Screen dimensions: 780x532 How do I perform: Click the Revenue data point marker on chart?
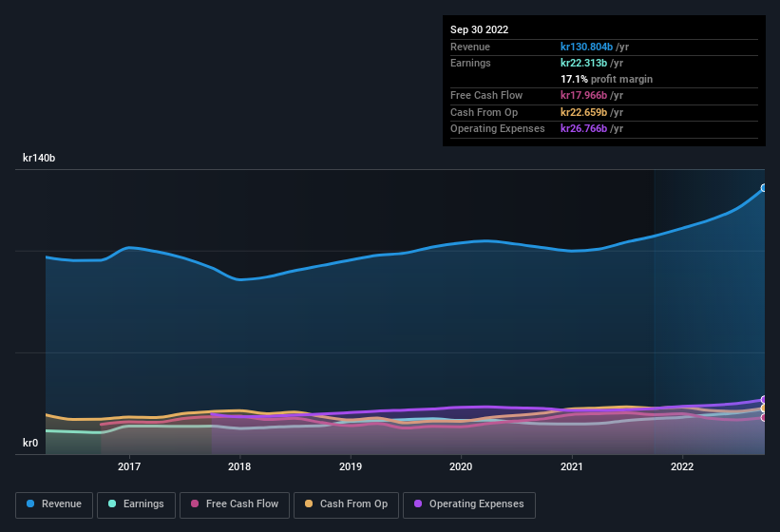coord(764,188)
